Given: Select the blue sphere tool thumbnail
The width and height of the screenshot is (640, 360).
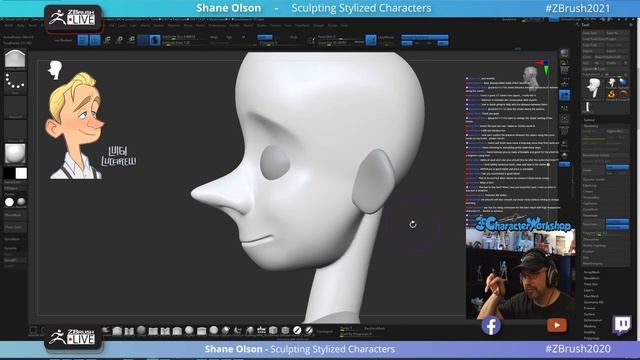Looking at the screenshot, I should pyautogui.click(x=623, y=83).
